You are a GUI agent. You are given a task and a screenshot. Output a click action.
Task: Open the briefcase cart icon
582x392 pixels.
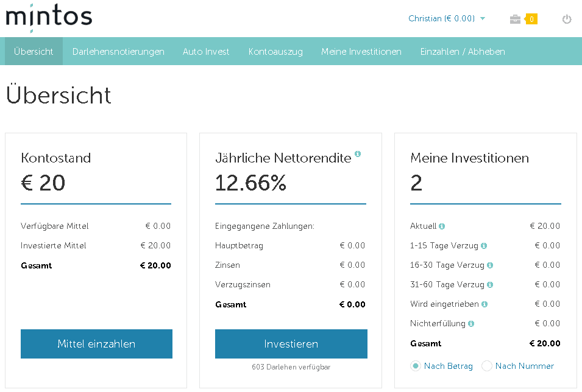coord(515,19)
